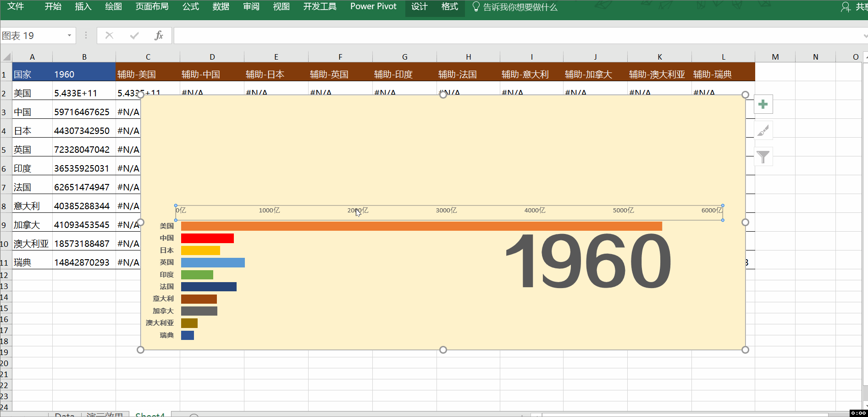This screenshot has height=417, width=868.
Task: Switch to the 数据 ribbon tab
Action: [221, 6]
